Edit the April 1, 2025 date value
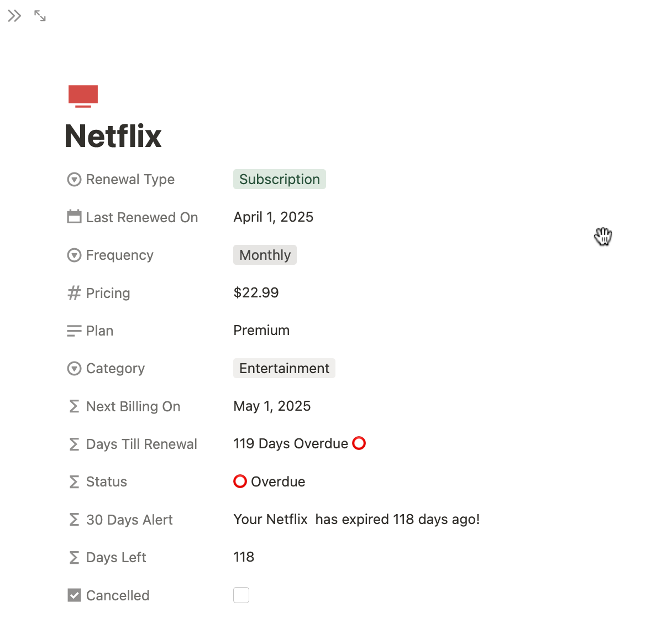This screenshot has width=672, height=623. point(273,217)
